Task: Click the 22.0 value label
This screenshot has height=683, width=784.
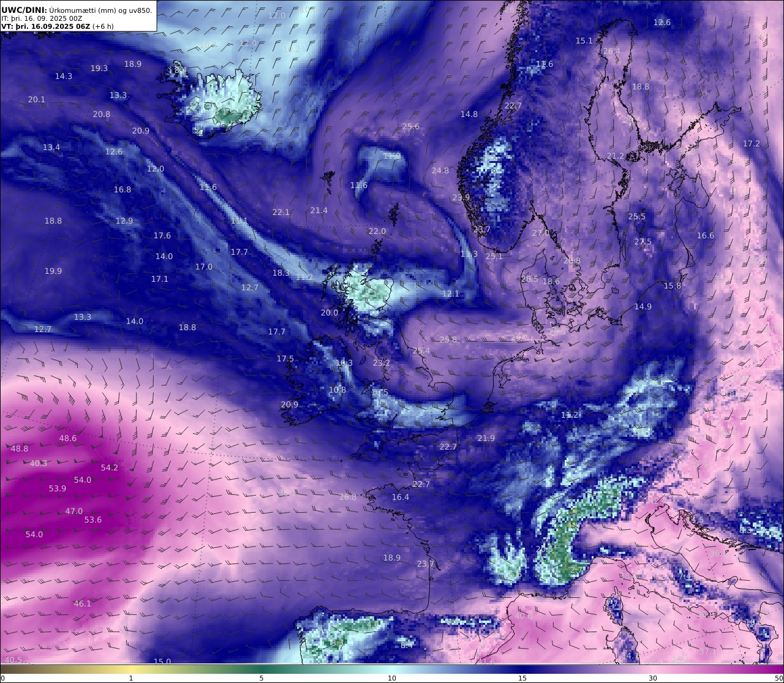Action: click(x=377, y=231)
